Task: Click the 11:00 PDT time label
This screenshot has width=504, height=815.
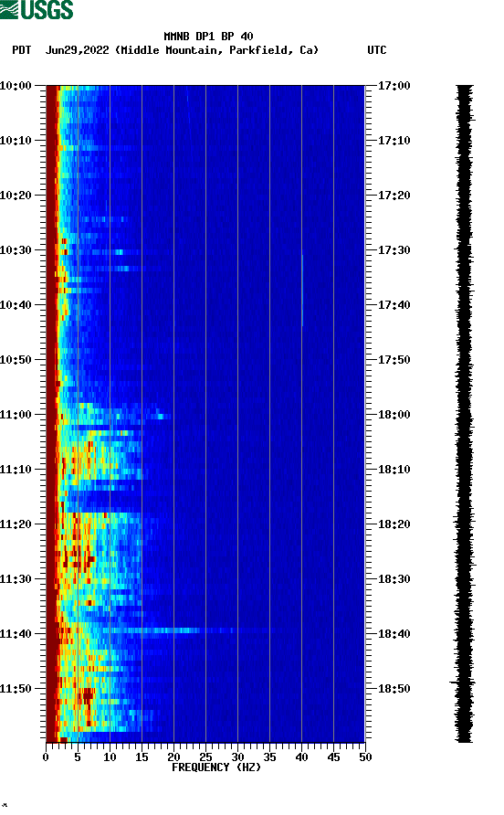Action: coord(16,414)
